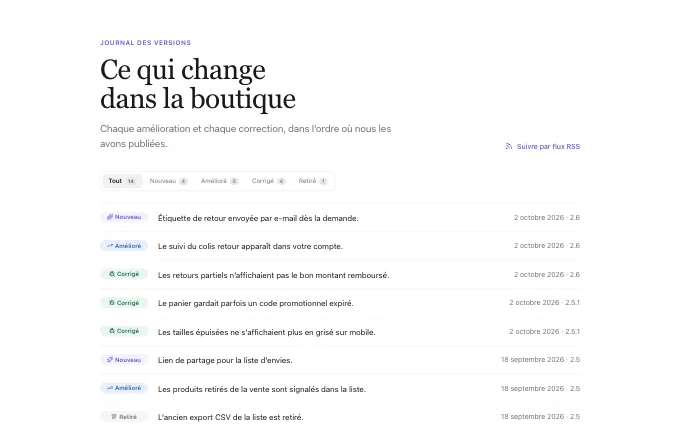
Task: Select 'Les tailles épuisées' entry text
Action: point(267,333)
